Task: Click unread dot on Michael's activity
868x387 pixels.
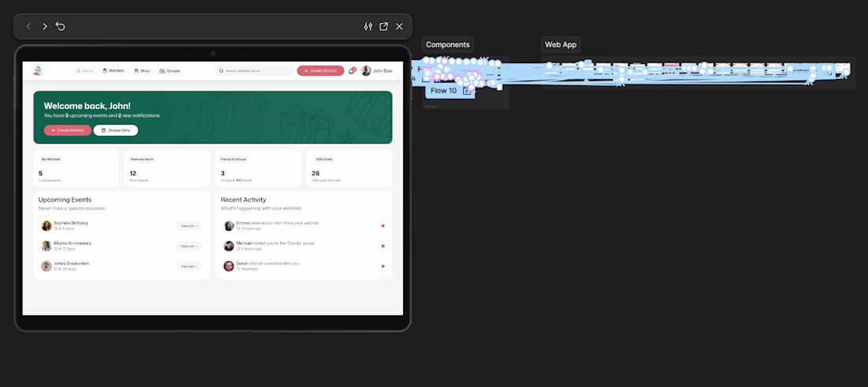Action: tap(383, 246)
